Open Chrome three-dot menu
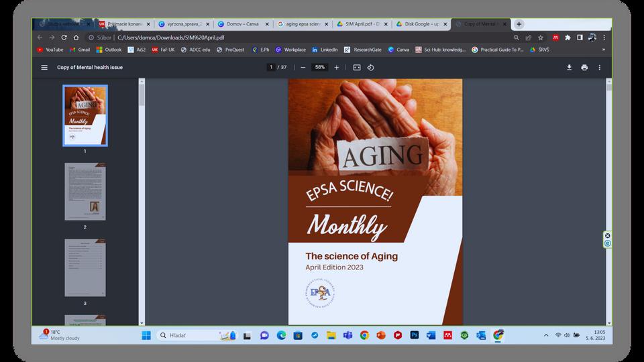 pyautogui.click(x=604, y=38)
